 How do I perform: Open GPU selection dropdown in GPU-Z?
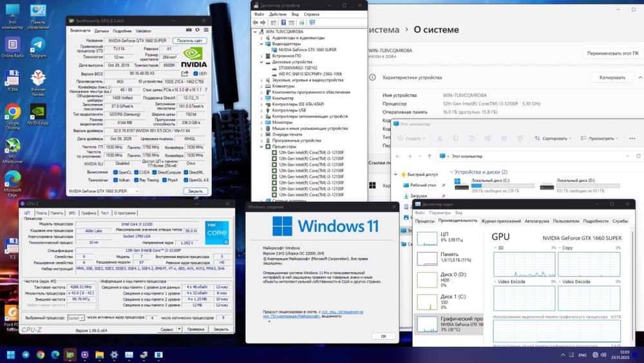[104, 191]
